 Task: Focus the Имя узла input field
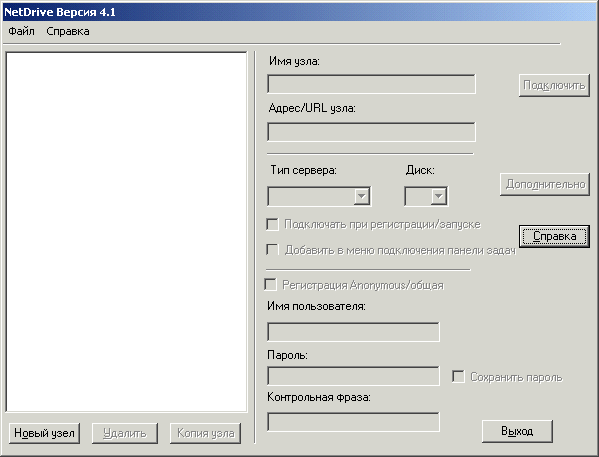(x=371, y=84)
